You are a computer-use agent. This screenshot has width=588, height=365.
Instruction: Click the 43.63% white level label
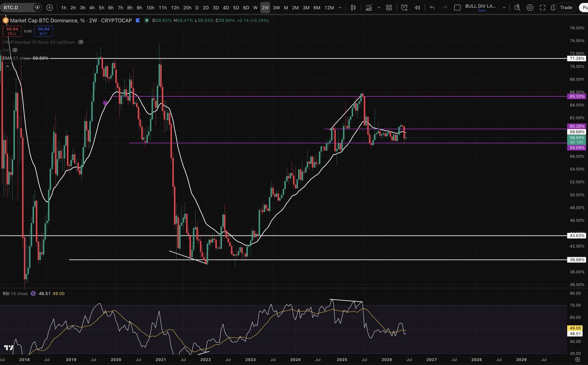pos(577,235)
